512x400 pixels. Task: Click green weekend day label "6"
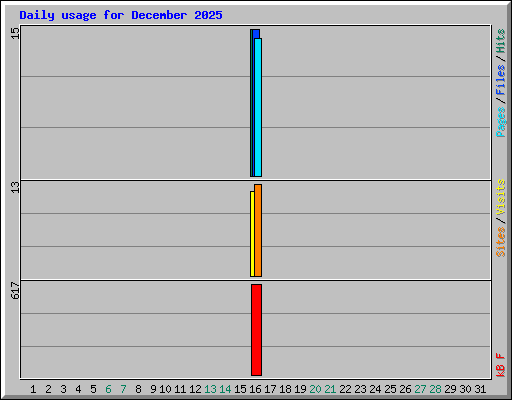108,389
